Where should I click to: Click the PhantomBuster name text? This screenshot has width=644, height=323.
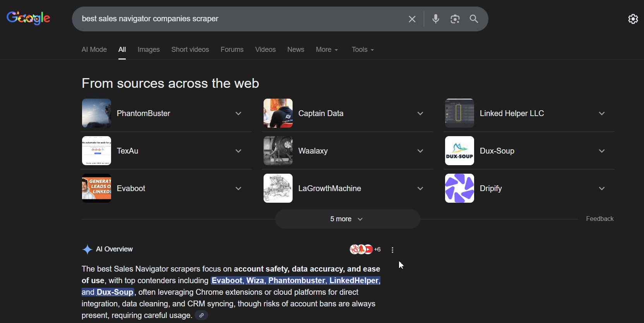(x=144, y=113)
